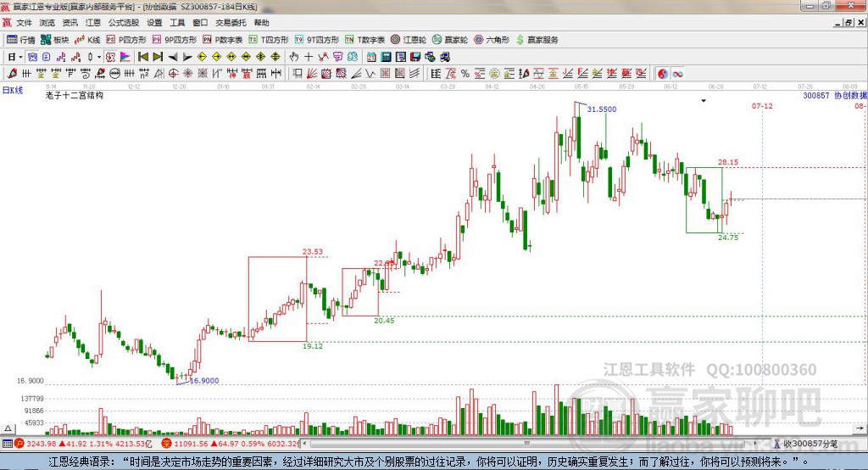Open the 设置 menu
The width and height of the screenshot is (868, 470).
(154, 23)
